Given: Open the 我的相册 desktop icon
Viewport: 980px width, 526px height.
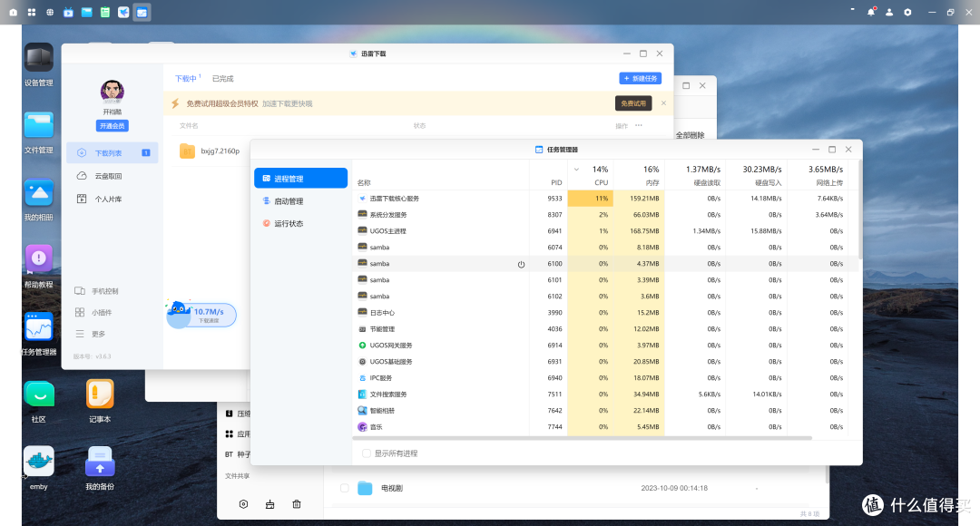Looking at the screenshot, I should [x=39, y=192].
